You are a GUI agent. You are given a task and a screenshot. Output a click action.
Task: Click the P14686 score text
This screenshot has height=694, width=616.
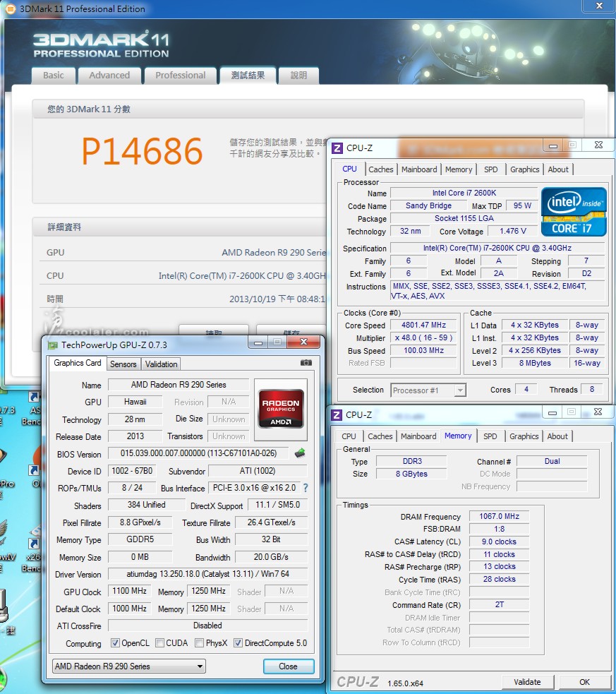(x=142, y=151)
